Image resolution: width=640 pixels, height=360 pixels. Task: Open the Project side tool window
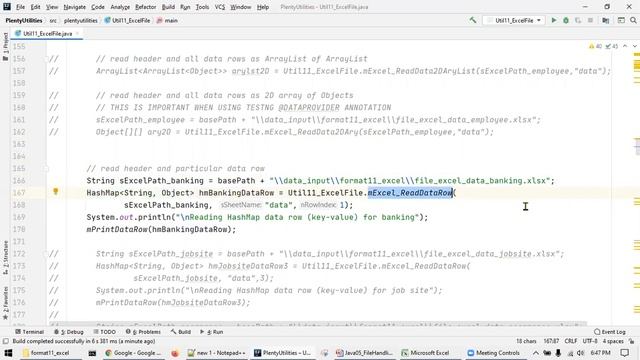[x=5, y=46]
